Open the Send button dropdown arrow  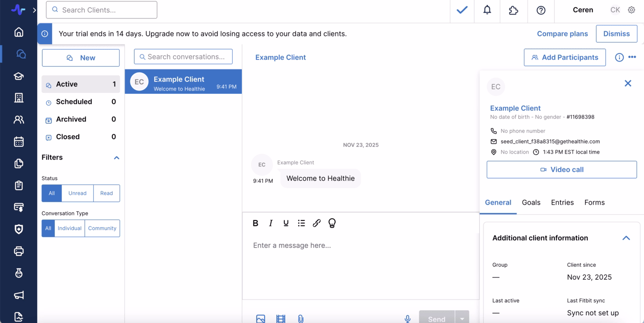coord(461,318)
